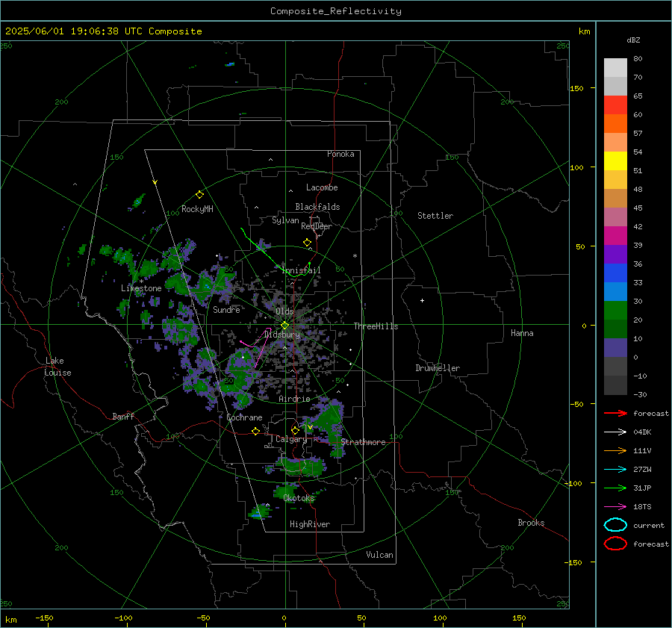Click the yellow diamond marker near Cochrane
Screen dimensions: 672x628
point(256,431)
